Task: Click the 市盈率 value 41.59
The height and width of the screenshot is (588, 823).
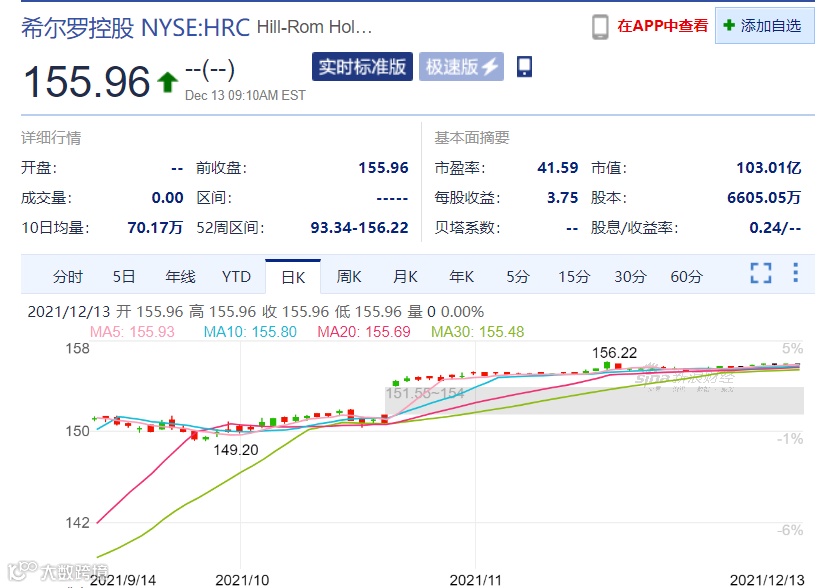Action: [557, 168]
